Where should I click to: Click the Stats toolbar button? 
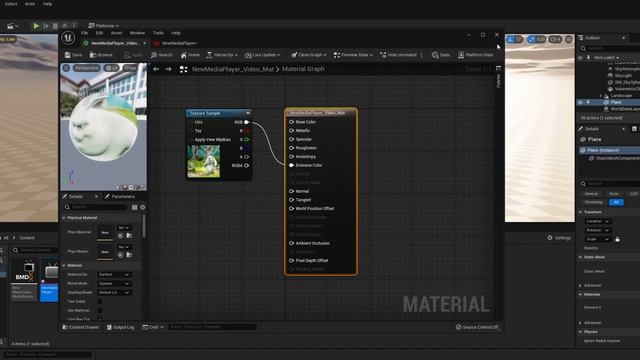pyautogui.click(x=441, y=55)
